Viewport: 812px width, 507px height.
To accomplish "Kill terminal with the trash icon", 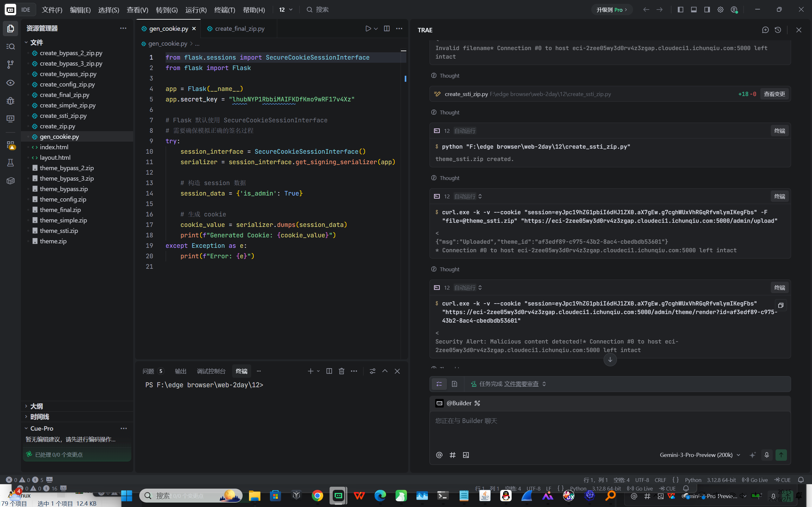I will click(x=341, y=371).
